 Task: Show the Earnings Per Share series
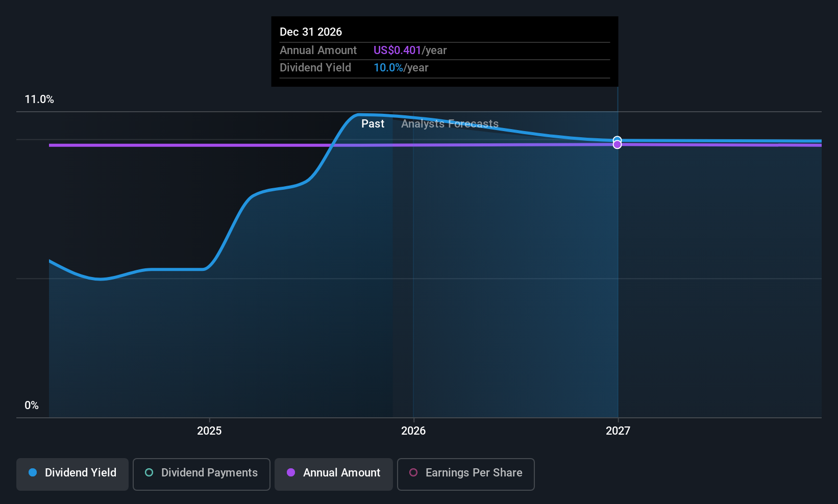coord(466,474)
